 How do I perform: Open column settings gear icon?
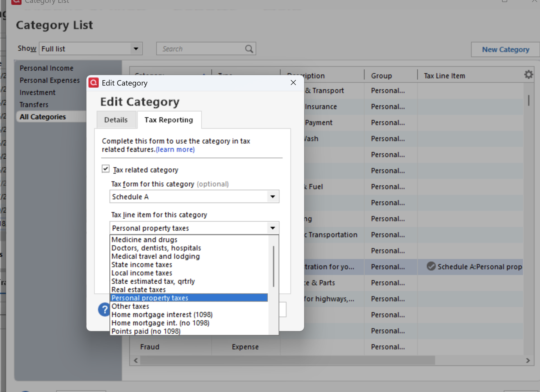click(528, 75)
